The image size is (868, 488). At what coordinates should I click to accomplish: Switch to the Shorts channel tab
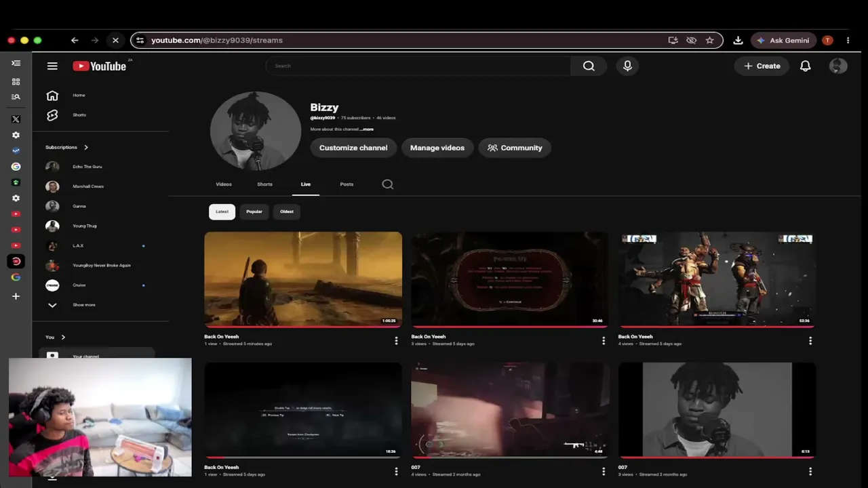[264, 184]
